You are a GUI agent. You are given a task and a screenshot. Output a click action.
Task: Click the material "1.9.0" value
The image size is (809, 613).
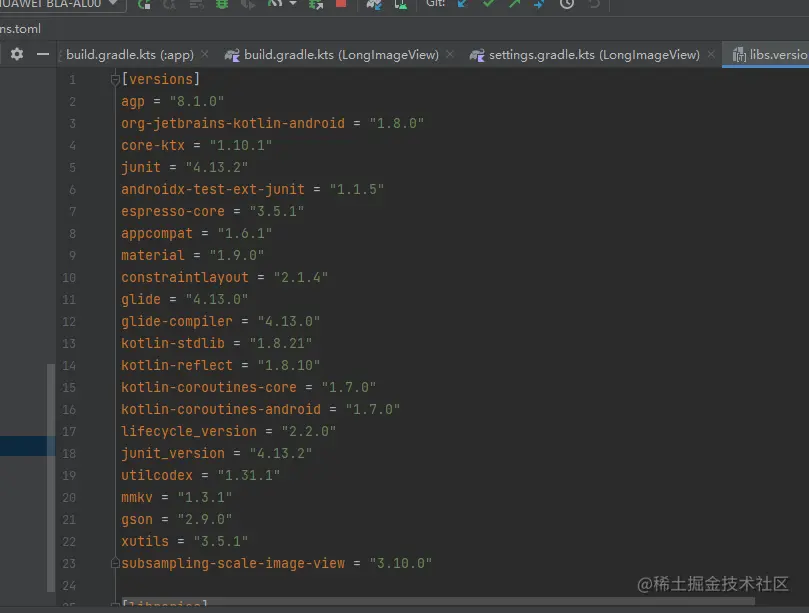(x=237, y=255)
